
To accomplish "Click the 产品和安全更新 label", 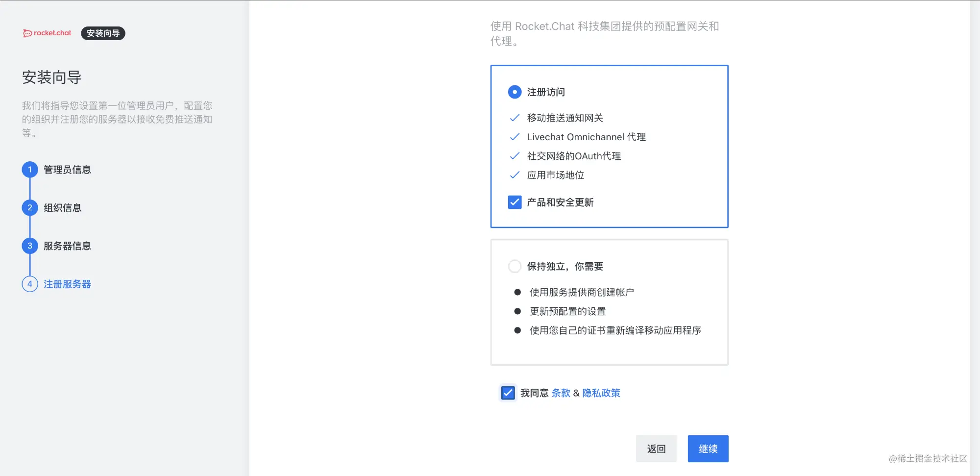I will click(x=560, y=202).
